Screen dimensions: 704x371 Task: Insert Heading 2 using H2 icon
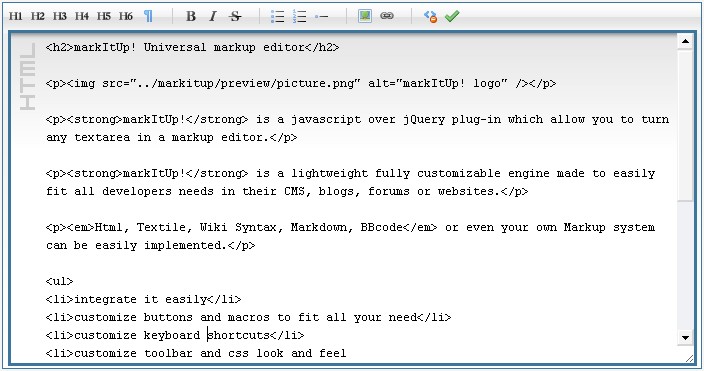click(37, 17)
